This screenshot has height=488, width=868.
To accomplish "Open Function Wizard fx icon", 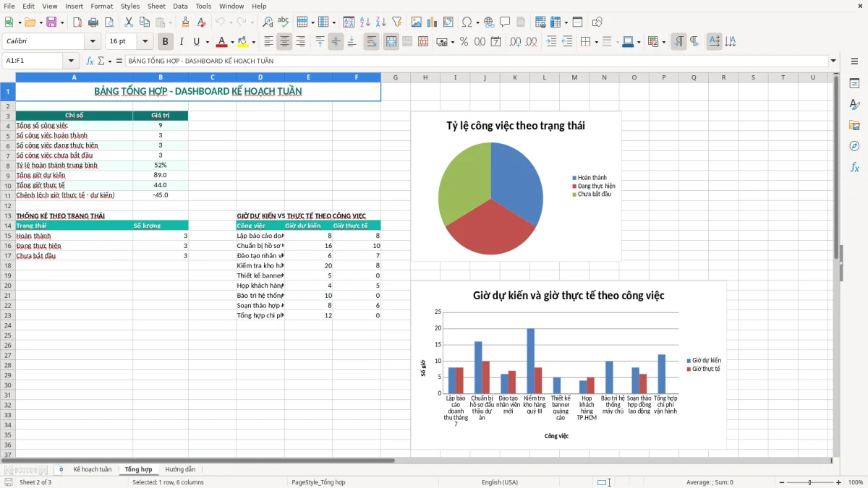I will coord(90,61).
